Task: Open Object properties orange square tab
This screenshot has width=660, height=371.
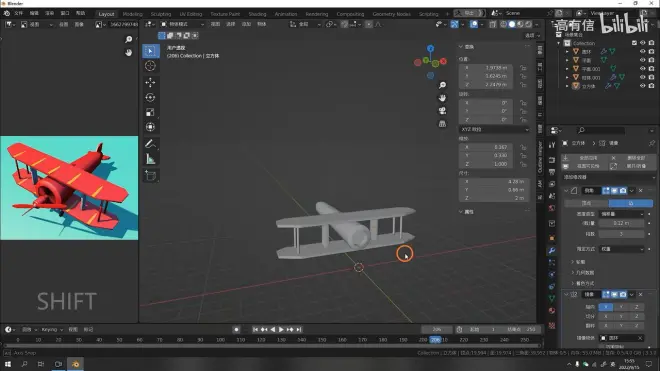Action: (x=552, y=238)
